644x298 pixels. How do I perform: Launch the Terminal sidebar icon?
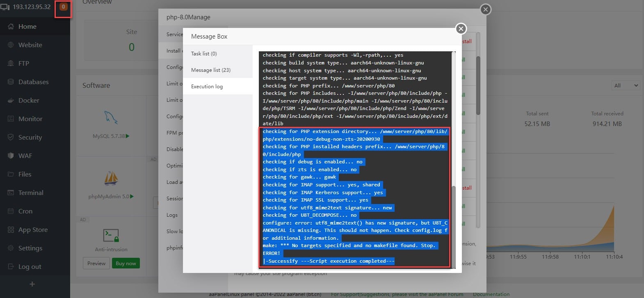11,193
